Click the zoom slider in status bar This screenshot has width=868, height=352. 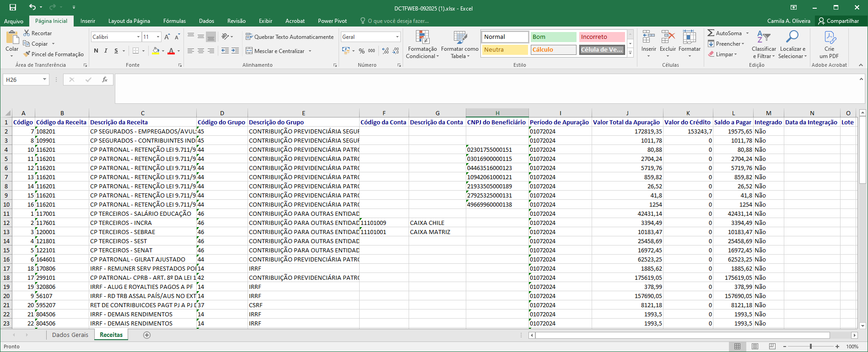(x=810, y=347)
